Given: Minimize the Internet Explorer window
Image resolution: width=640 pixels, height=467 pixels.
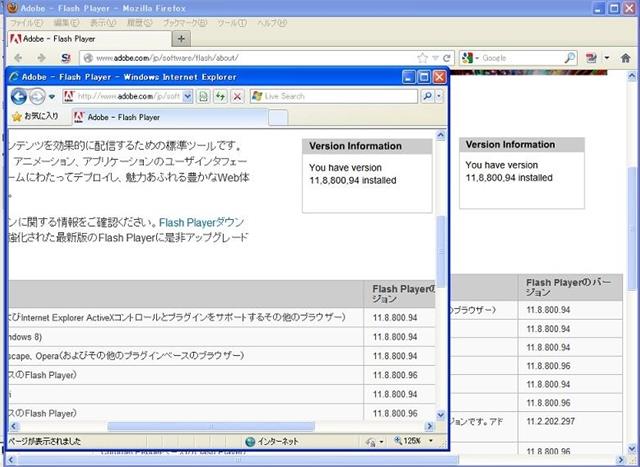Looking at the screenshot, I should 409,77.
